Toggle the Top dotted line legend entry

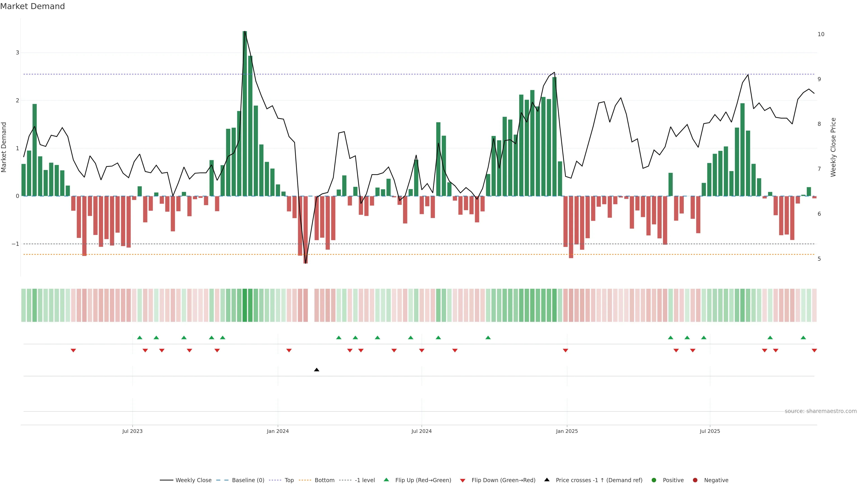[x=289, y=480]
